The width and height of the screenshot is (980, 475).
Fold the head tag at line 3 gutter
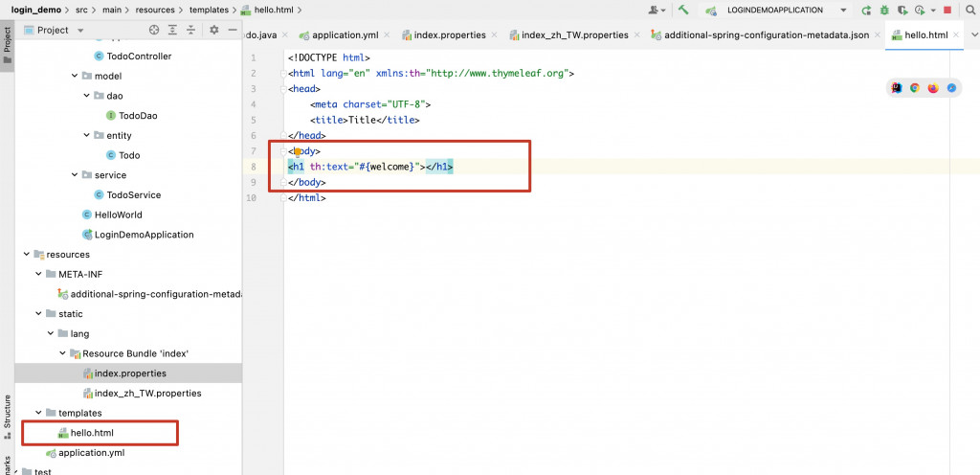point(284,89)
